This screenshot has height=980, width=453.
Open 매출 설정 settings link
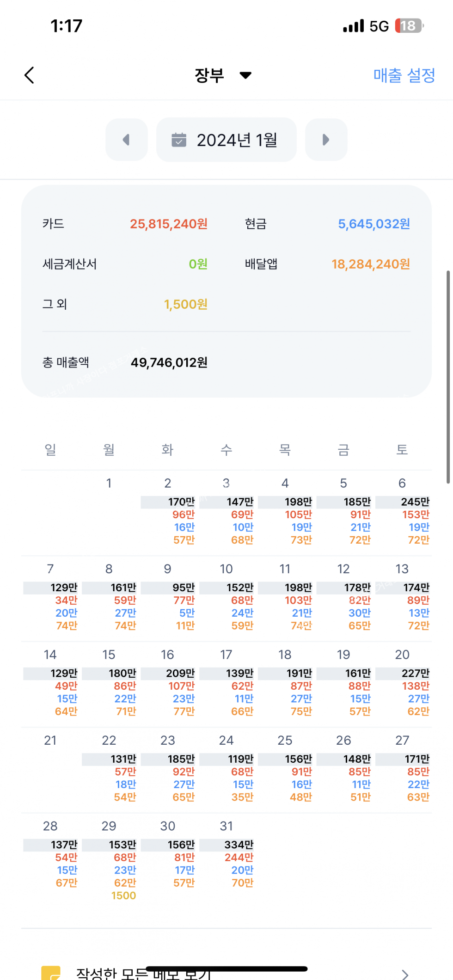click(404, 75)
